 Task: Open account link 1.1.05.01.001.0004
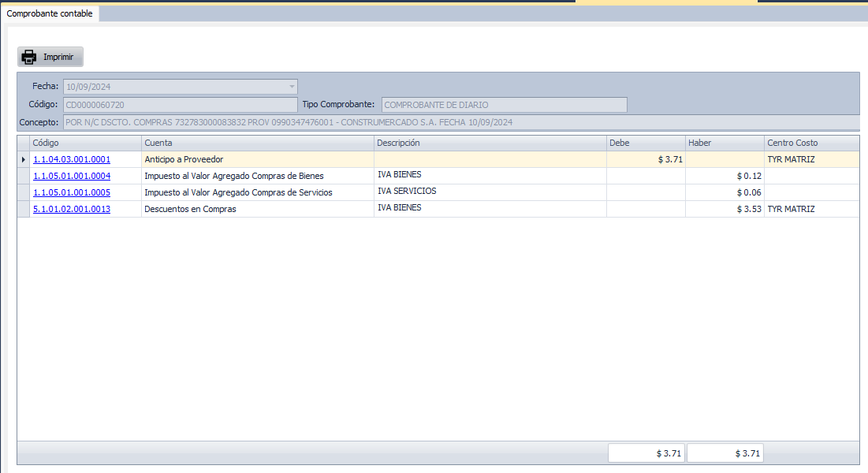pyautogui.click(x=72, y=176)
